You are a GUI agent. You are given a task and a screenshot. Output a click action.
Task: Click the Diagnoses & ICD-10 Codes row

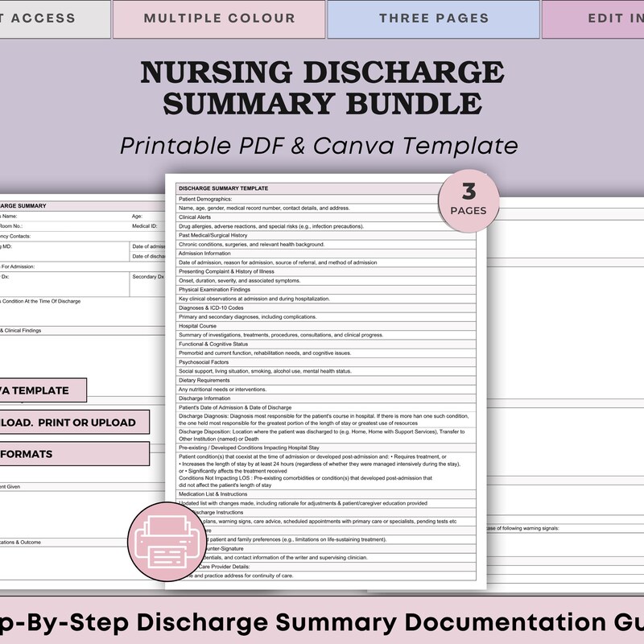point(326,308)
